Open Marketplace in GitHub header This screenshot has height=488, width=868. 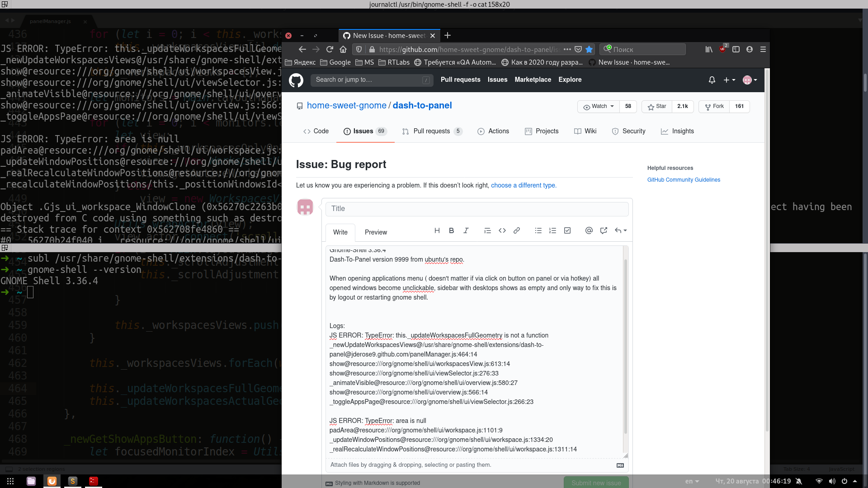[x=533, y=80]
